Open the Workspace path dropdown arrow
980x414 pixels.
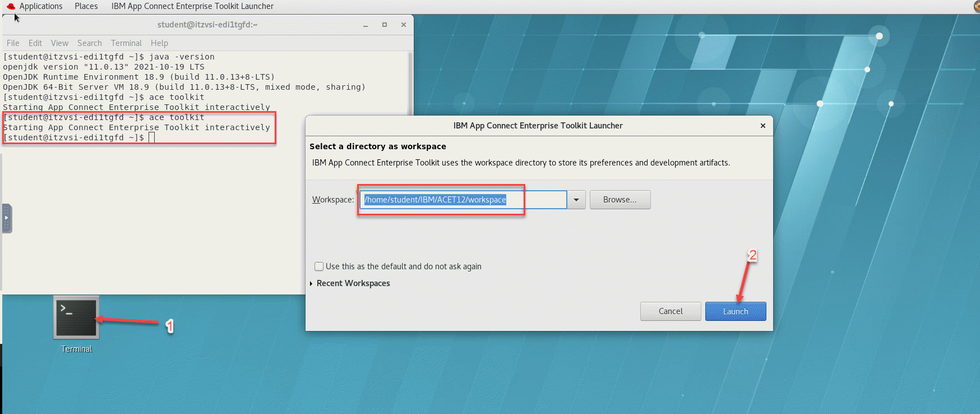[576, 200]
